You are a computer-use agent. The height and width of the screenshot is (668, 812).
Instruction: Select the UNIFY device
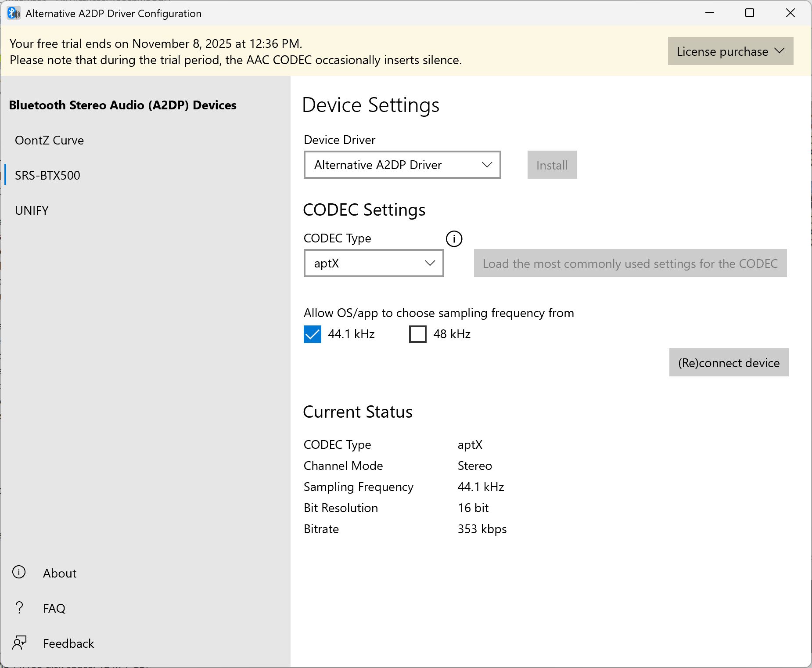coord(32,211)
